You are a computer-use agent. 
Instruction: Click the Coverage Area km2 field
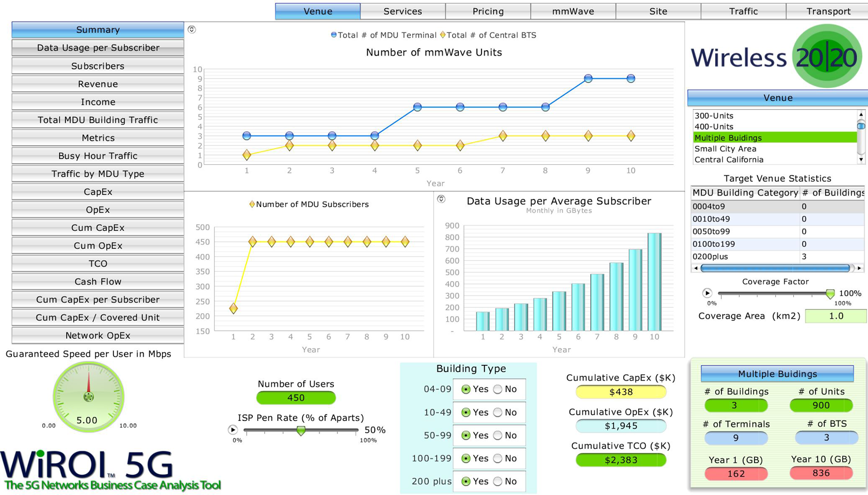[x=836, y=316]
